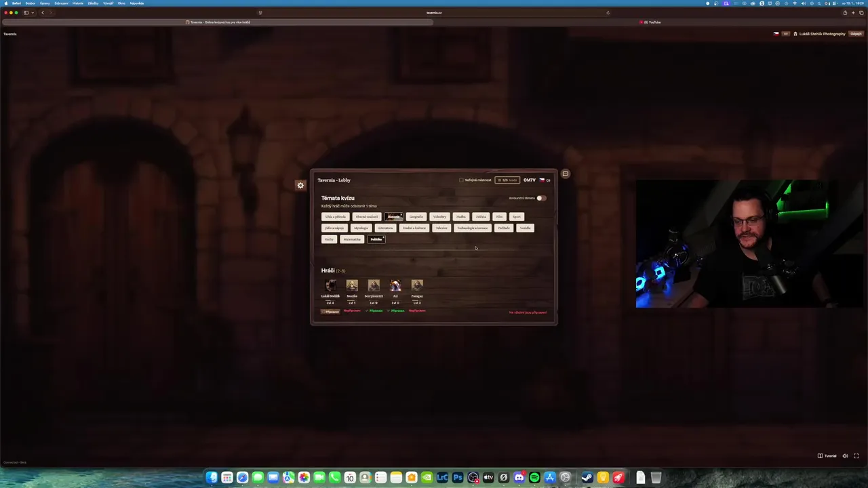Select the Zvířata topic
Image resolution: width=868 pixels, height=488 pixels.
point(481,217)
